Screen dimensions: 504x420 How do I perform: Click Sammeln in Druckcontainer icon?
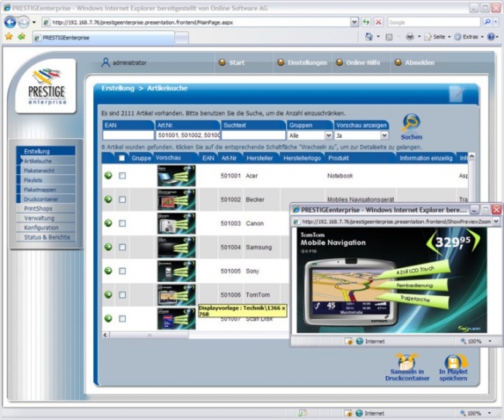[x=407, y=361]
